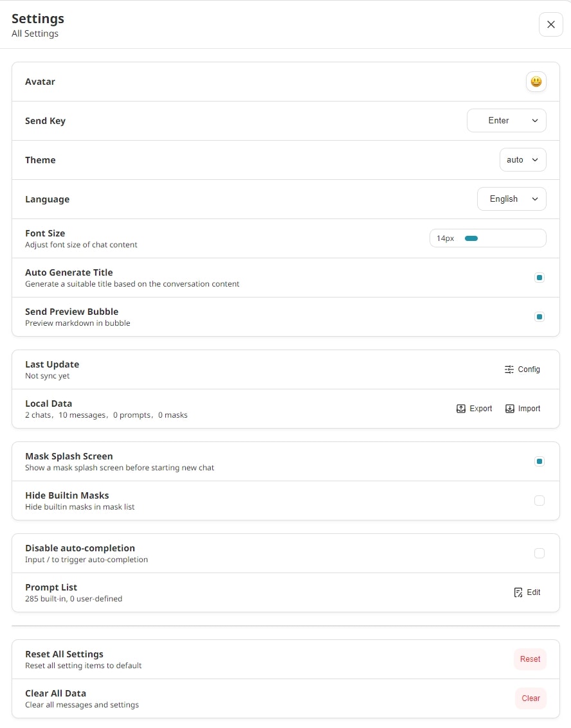Disable the Send Preview Bubble checkbox

point(539,317)
